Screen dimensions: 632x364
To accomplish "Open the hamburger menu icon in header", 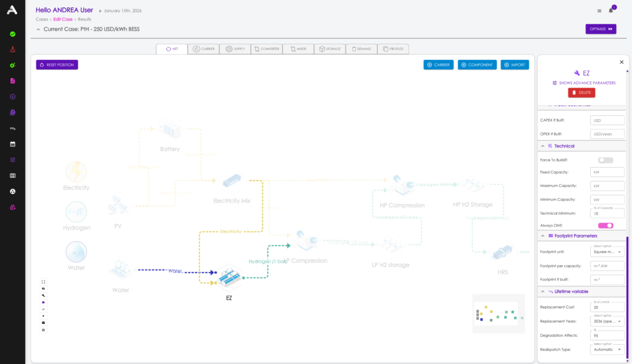I will [x=599, y=10].
